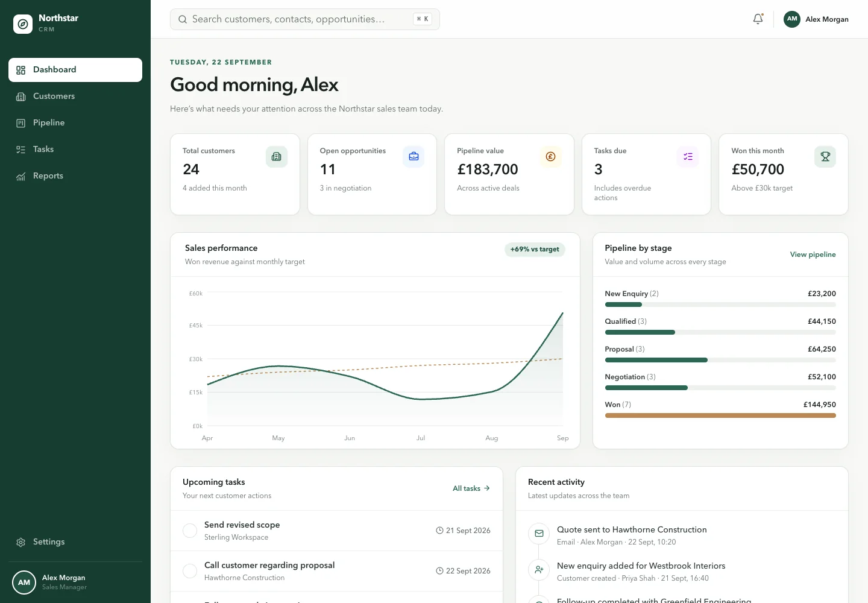Click the Total customers building icon
This screenshot has height=603, width=868.
[x=277, y=157]
